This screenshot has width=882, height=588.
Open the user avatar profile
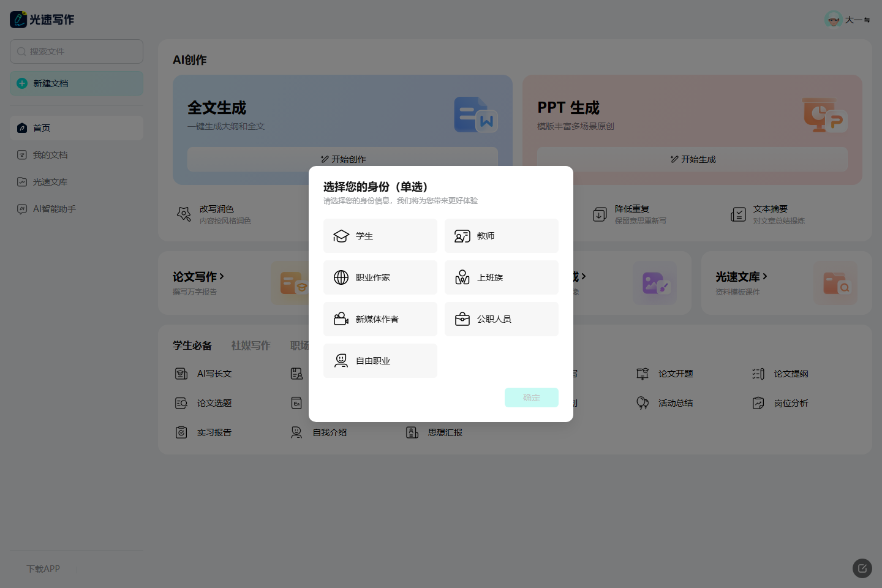tap(833, 20)
